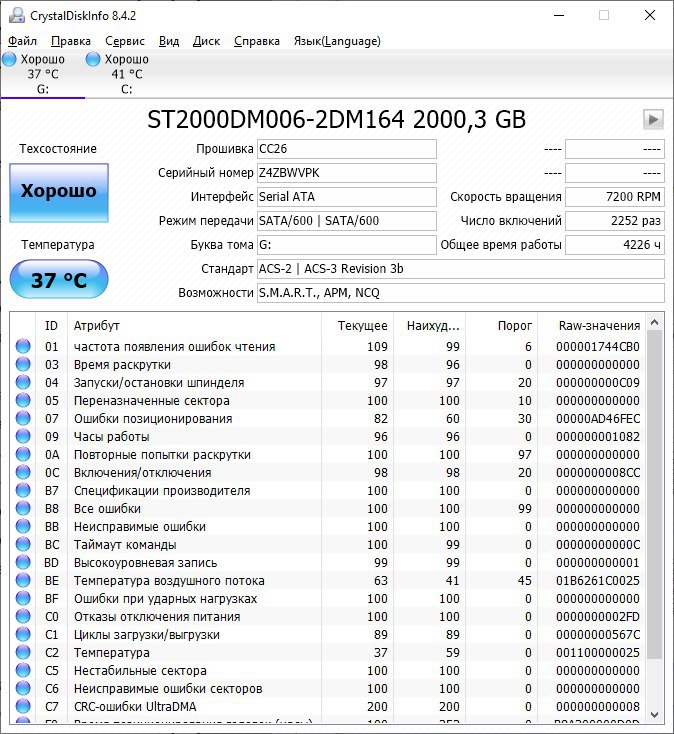Select the G: drive status orb
The height and width of the screenshot is (734, 674).
(9, 59)
